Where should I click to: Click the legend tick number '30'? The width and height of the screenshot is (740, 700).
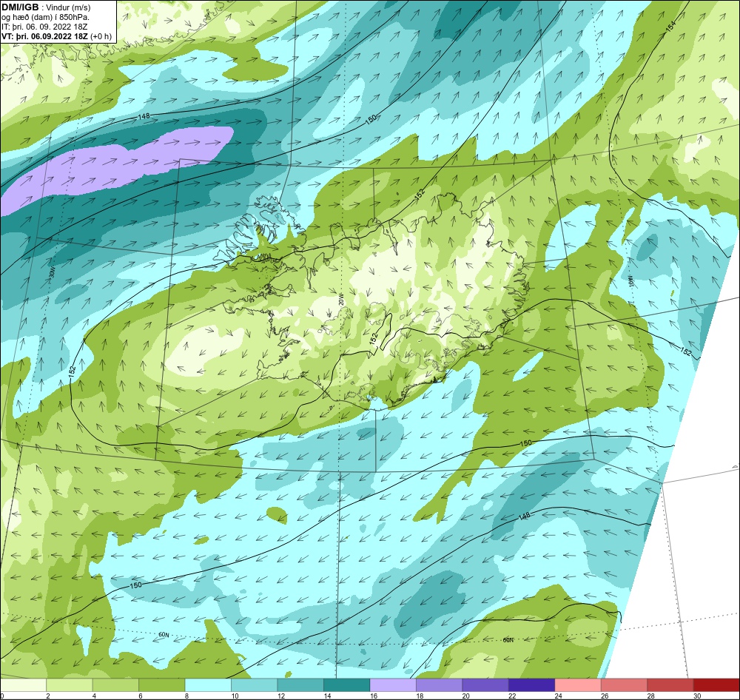697,696
